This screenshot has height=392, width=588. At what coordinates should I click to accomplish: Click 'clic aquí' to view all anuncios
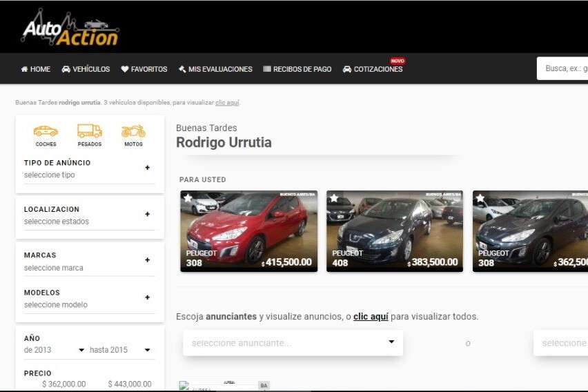(371, 317)
